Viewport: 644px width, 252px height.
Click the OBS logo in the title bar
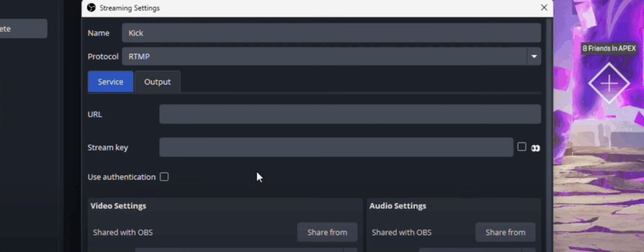point(91,8)
